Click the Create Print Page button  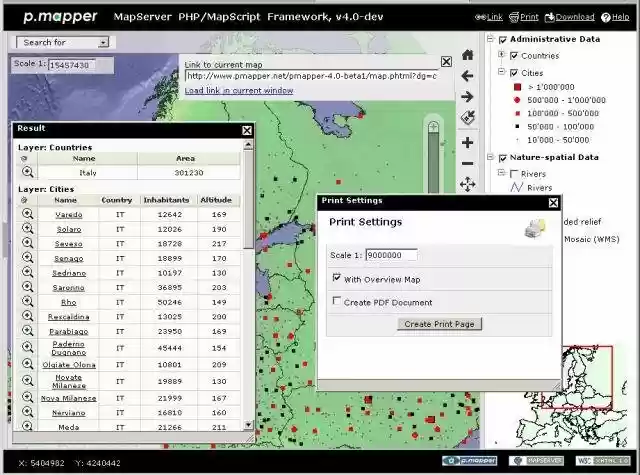click(x=440, y=324)
